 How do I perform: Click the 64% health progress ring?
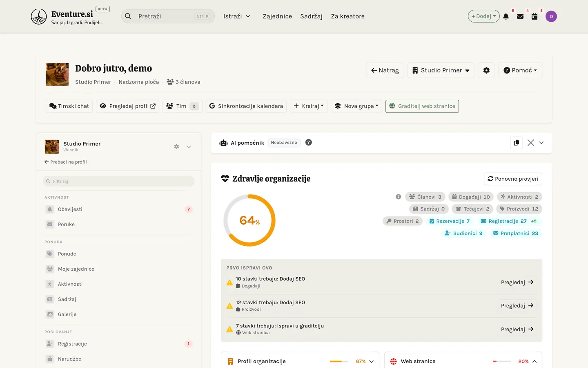click(249, 220)
